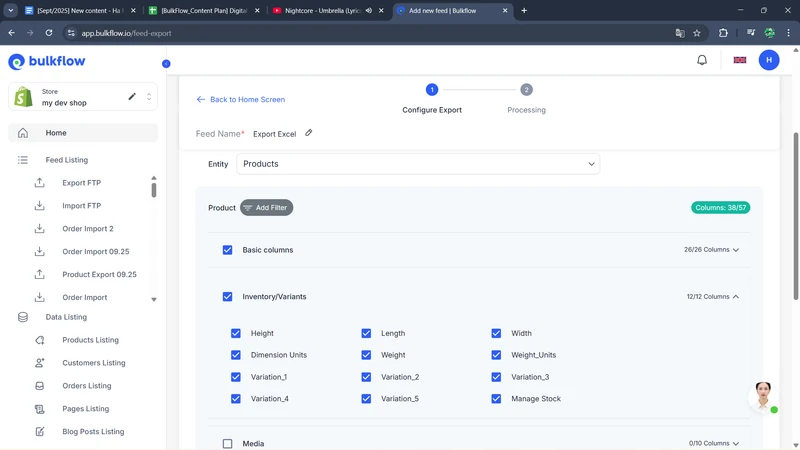
Task: Select Export FTP from Feed Listing
Action: (81, 183)
